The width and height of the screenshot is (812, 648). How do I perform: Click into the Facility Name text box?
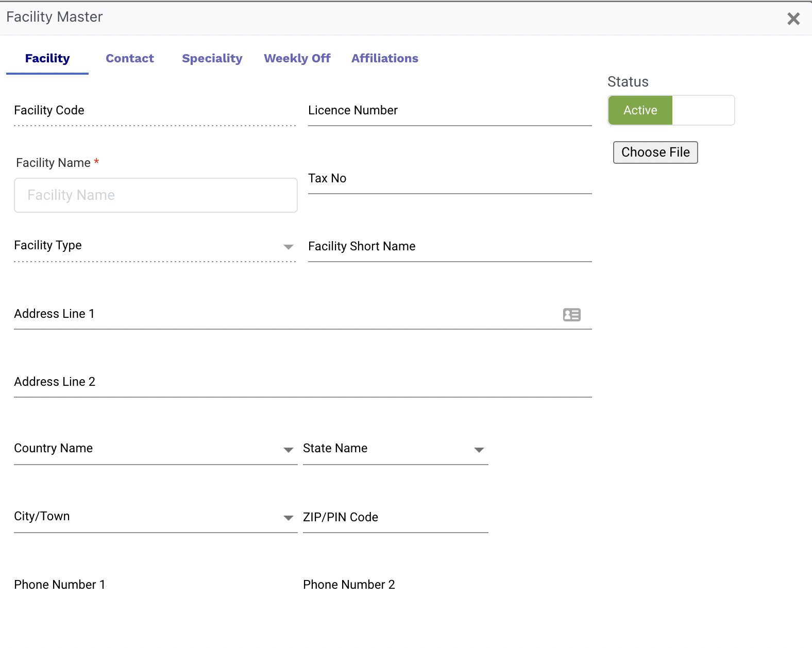(156, 195)
